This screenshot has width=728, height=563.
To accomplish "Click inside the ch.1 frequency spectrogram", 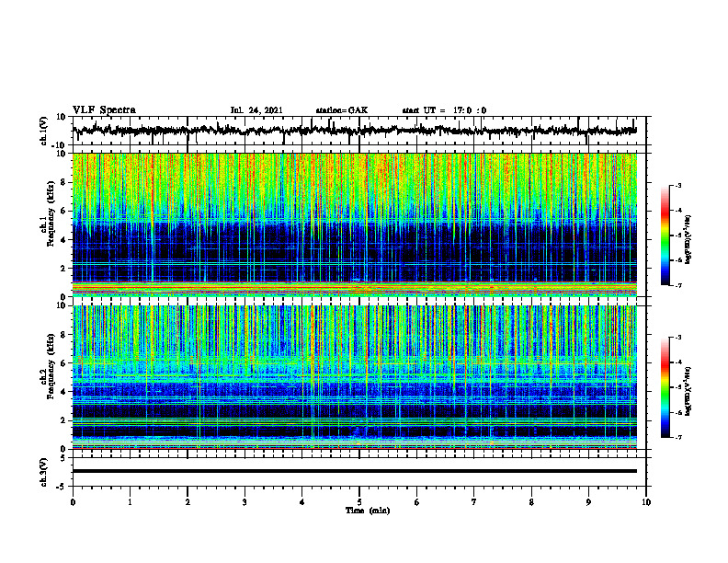I will point(355,224).
